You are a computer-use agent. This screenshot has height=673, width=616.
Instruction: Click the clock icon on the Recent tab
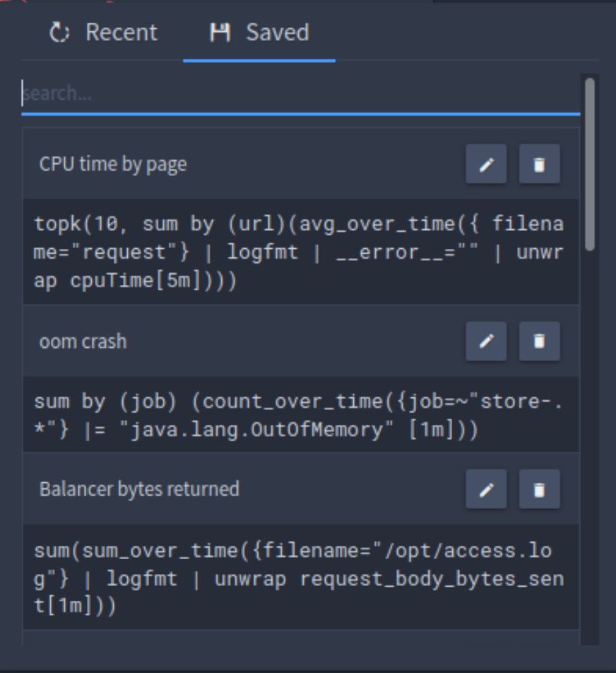[x=59, y=33]
